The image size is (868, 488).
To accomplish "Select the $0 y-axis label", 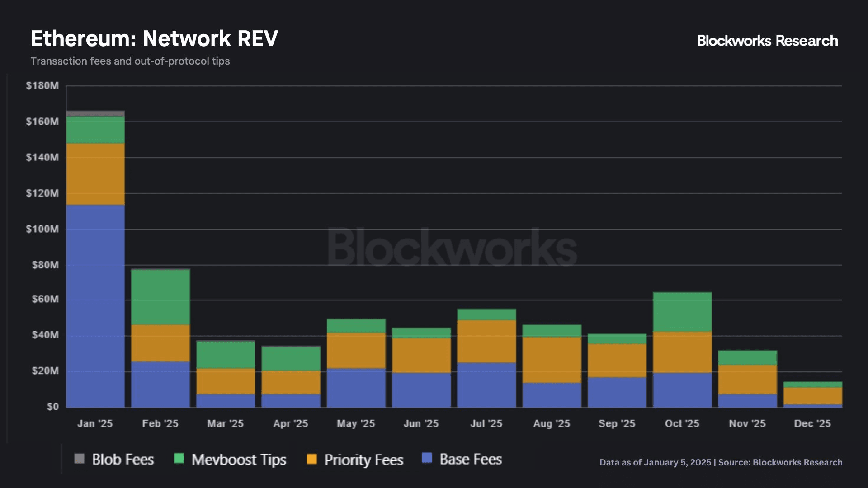I will tap(52, 407).
